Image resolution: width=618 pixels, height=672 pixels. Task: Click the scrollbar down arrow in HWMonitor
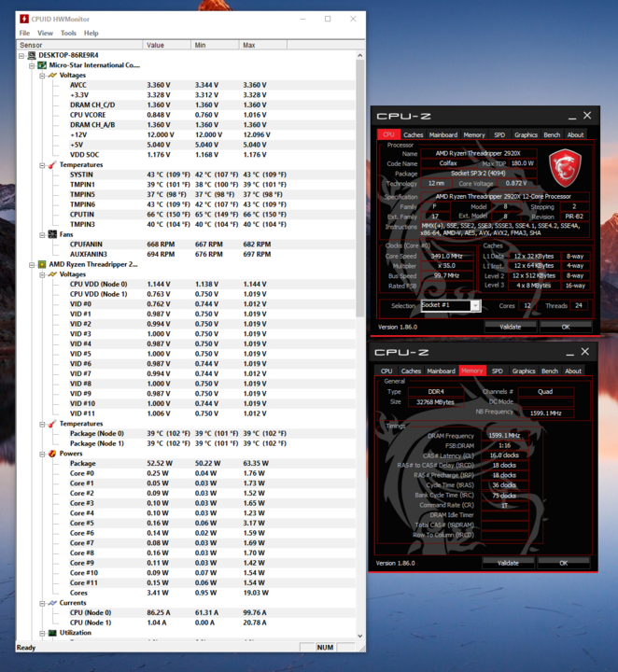(360, 636)
